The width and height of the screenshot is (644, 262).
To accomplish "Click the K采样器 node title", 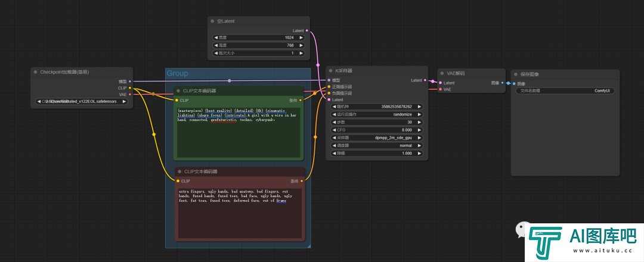I will pyautogui.click(x=344, y=70).
